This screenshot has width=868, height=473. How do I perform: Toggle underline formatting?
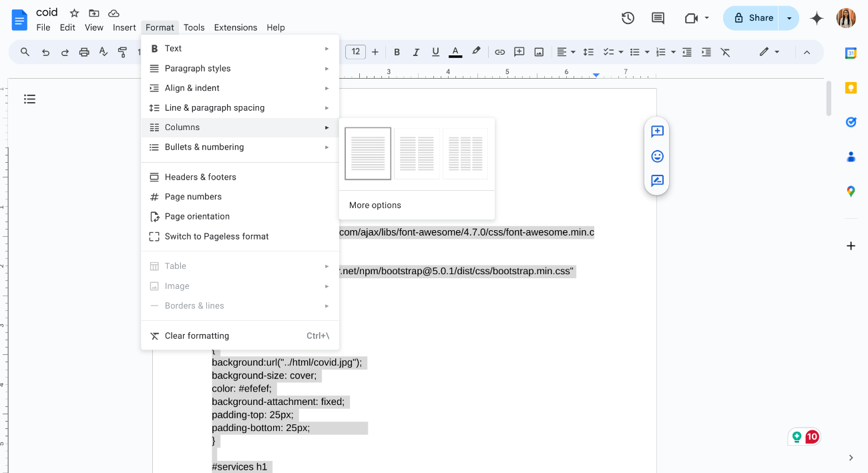pyautogui.click(x=435, y=51)
